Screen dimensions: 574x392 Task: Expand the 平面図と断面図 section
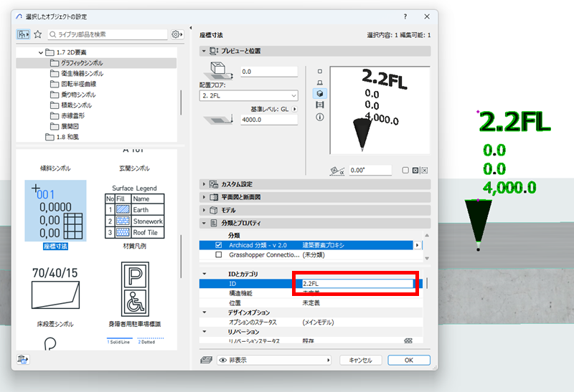[204, 197]
